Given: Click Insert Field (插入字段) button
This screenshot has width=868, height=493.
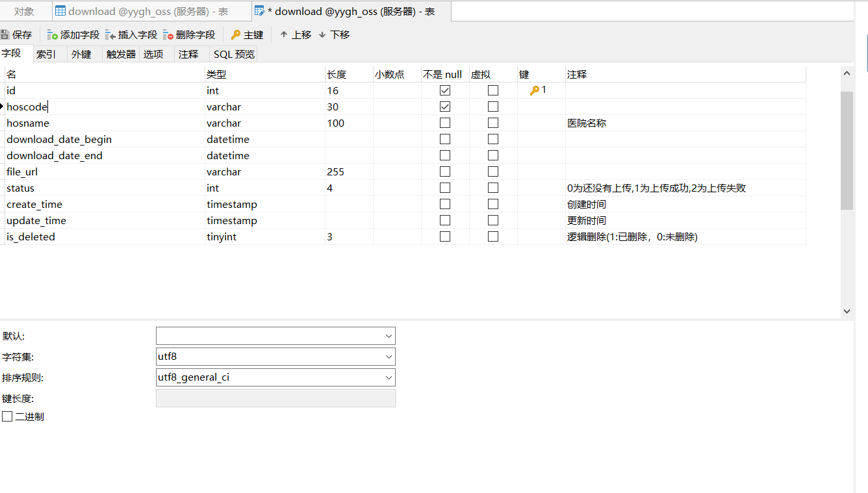Looking at the screenshot, I should click(131, 34).
